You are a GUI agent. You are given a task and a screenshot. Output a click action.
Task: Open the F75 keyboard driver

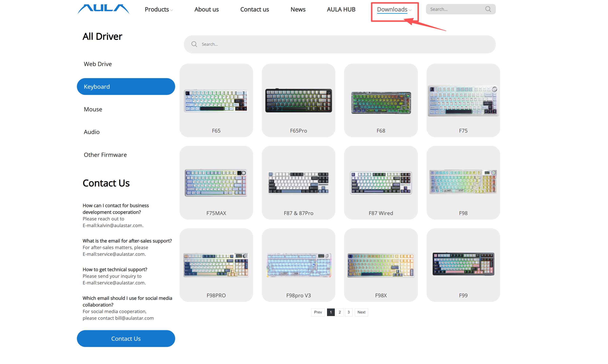(x=463, y=100)
